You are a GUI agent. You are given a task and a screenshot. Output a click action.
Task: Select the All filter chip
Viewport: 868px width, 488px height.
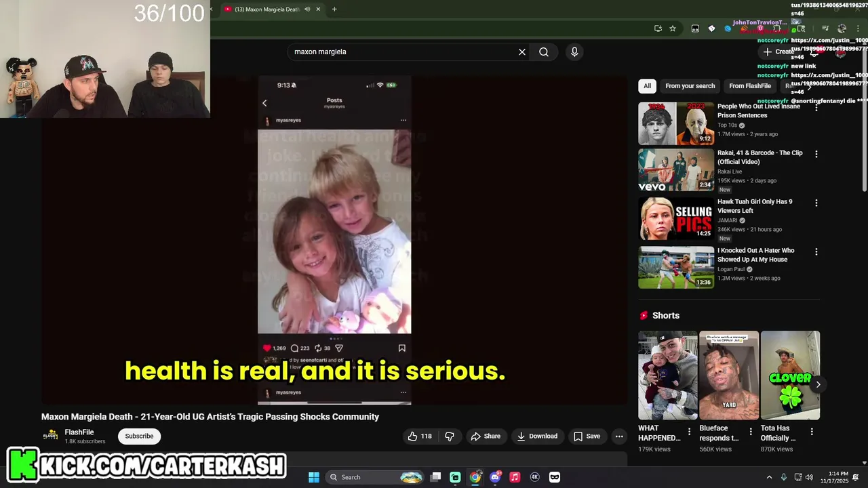647,86
